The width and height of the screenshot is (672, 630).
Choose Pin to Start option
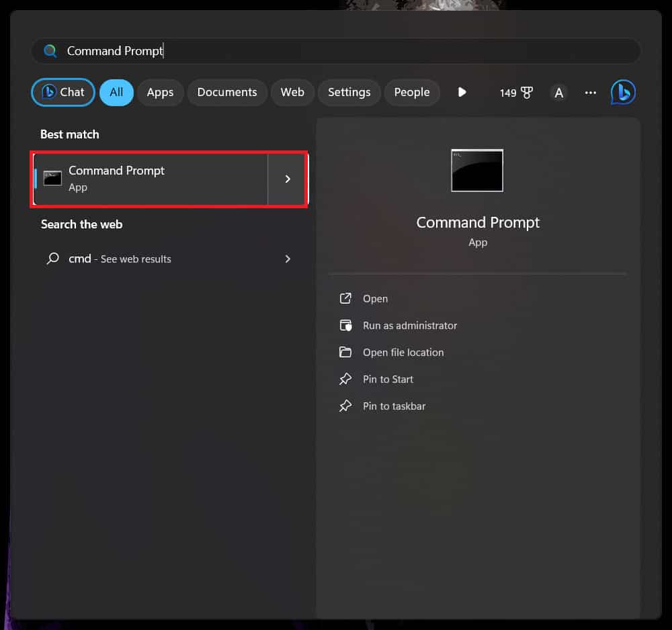tap(388, 379)
